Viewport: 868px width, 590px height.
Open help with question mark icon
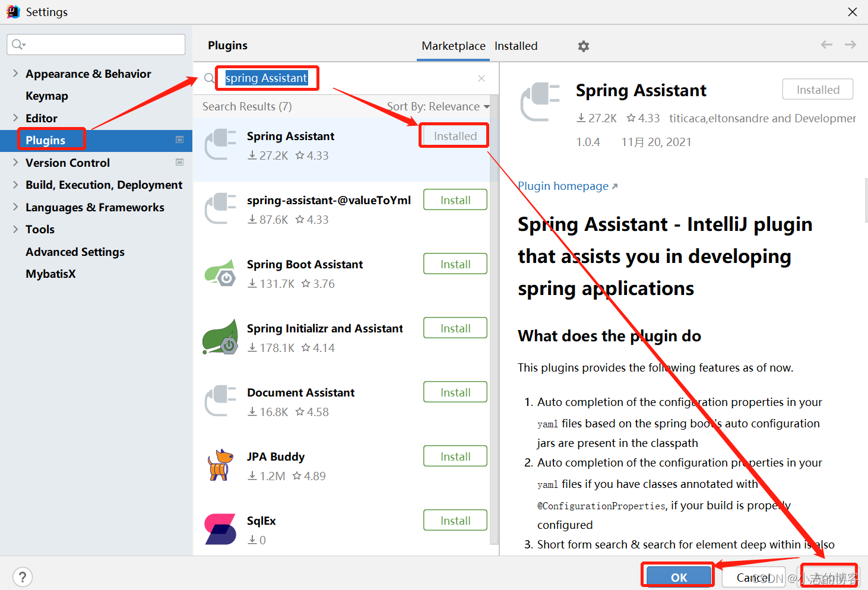point(23,577)
